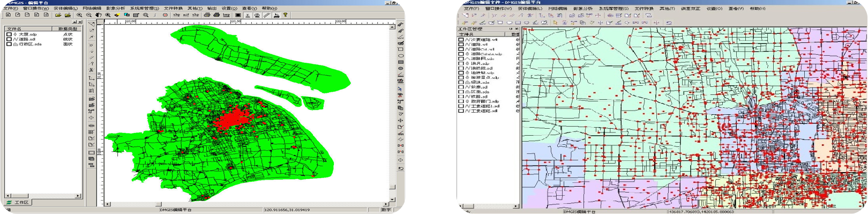Viewport: 868px width, 214px height.
Task: Toggle checkbox for 政府部门.sdp layer
Action: tap(461, 101)
